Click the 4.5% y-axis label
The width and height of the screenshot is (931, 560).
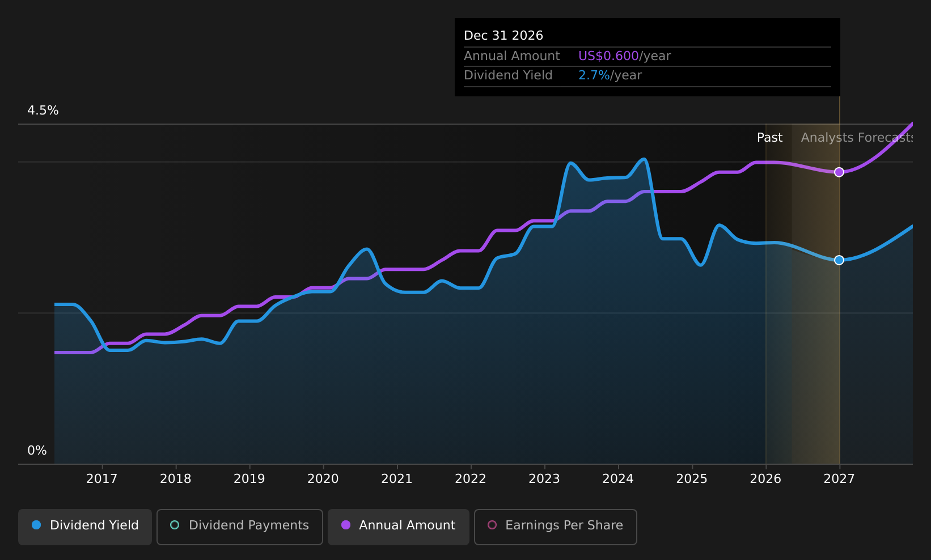coord(43,111)
